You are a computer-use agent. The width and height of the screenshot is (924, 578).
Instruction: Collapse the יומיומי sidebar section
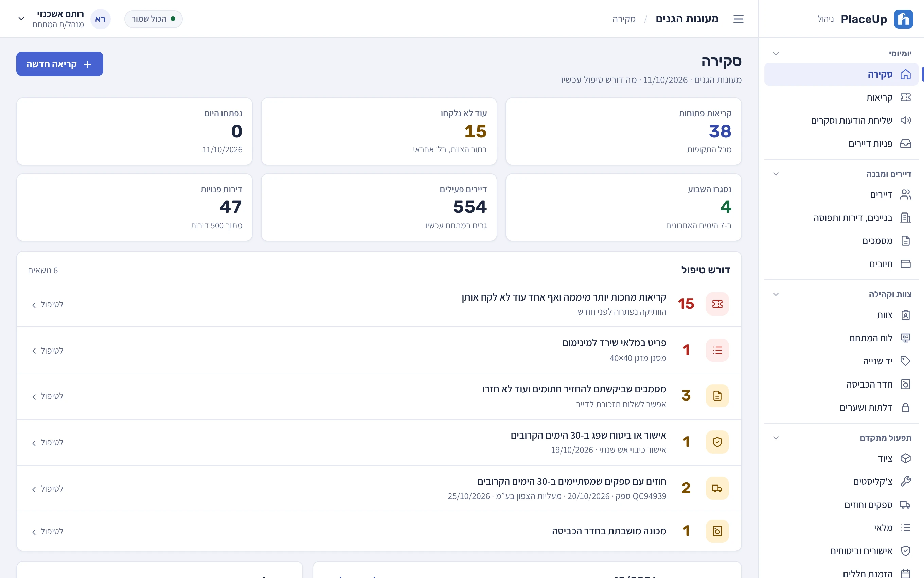tap(776, 53)
